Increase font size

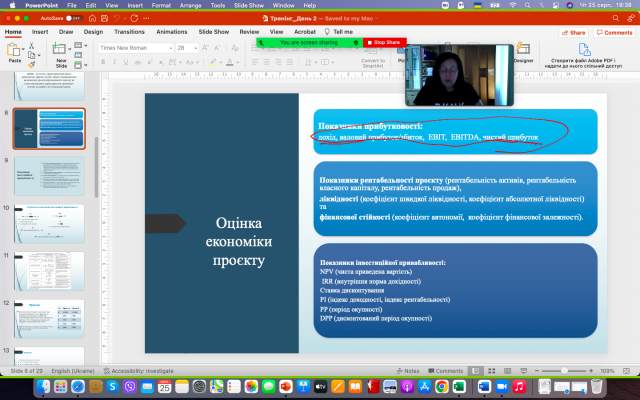coord(206,48)
